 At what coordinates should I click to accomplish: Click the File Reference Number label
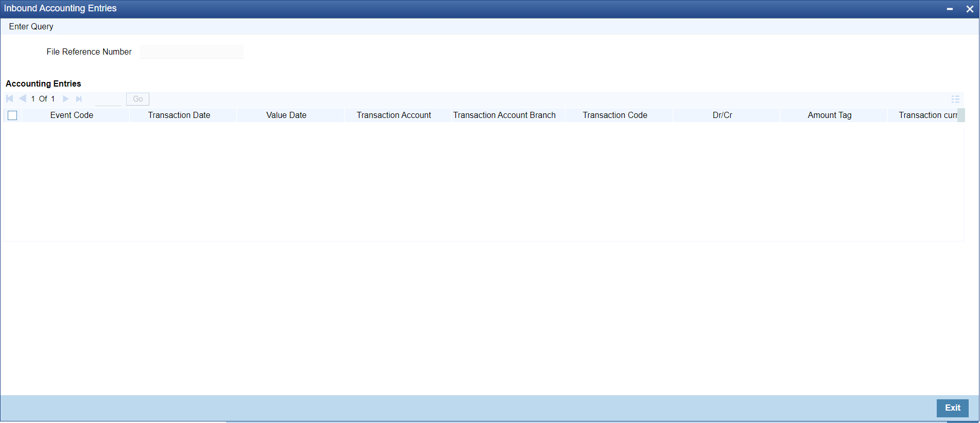click(x=89, y=52)
